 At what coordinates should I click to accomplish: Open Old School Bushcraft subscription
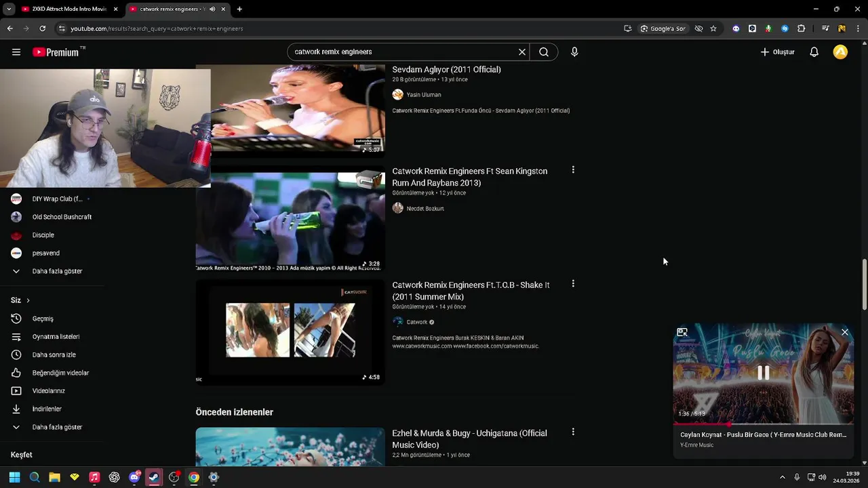(62, 217)
